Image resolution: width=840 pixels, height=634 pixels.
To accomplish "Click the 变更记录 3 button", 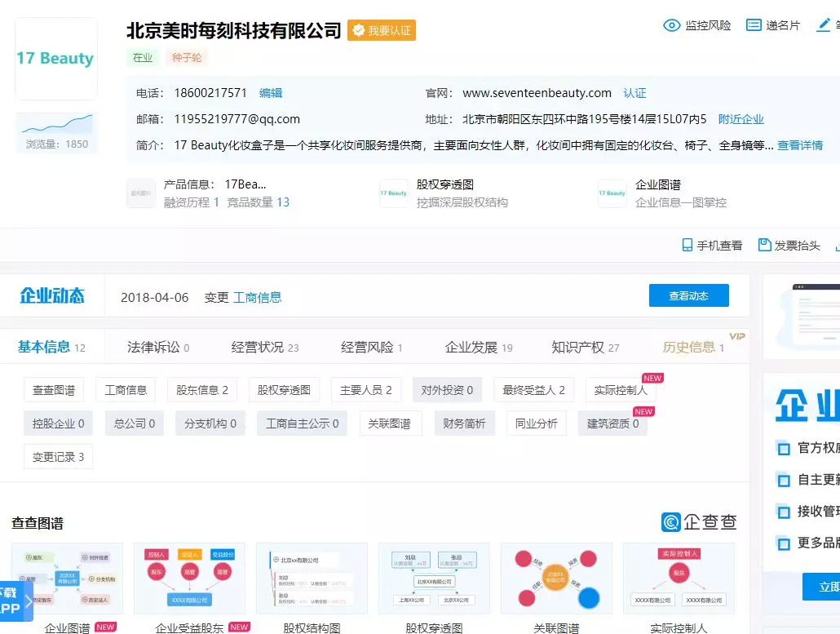I will (59, 457).
